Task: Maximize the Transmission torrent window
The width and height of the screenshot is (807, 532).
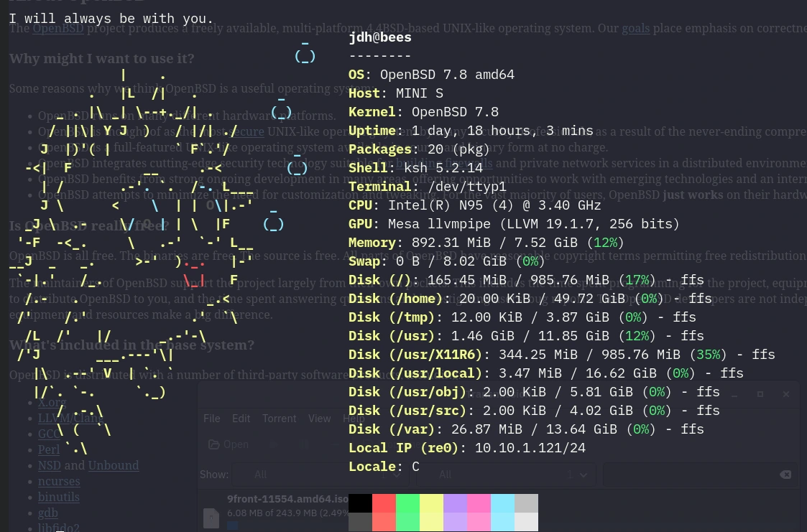Action: click(x=760, y=394)
